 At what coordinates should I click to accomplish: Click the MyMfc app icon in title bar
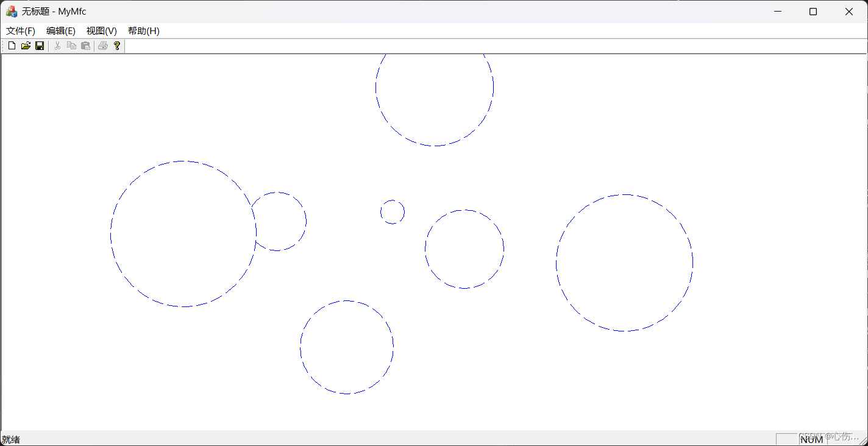[x=12, y=12]
